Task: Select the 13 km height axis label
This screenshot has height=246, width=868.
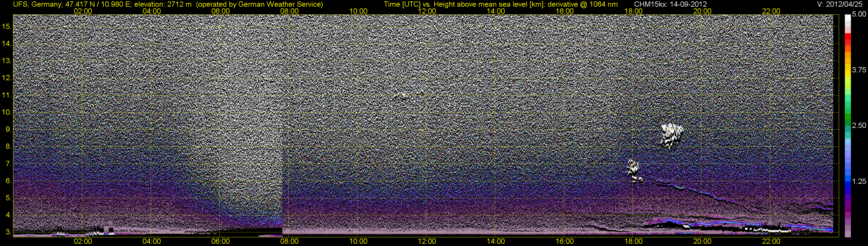Action: 7,61
